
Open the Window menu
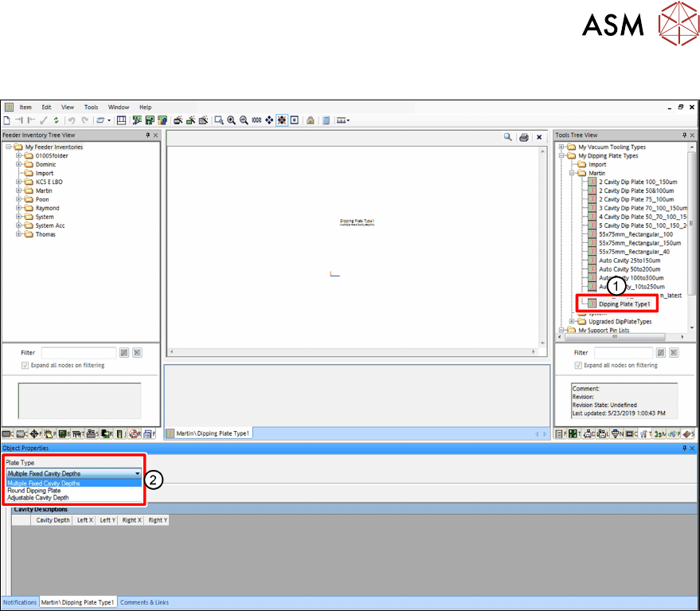(x=119, y=108)
